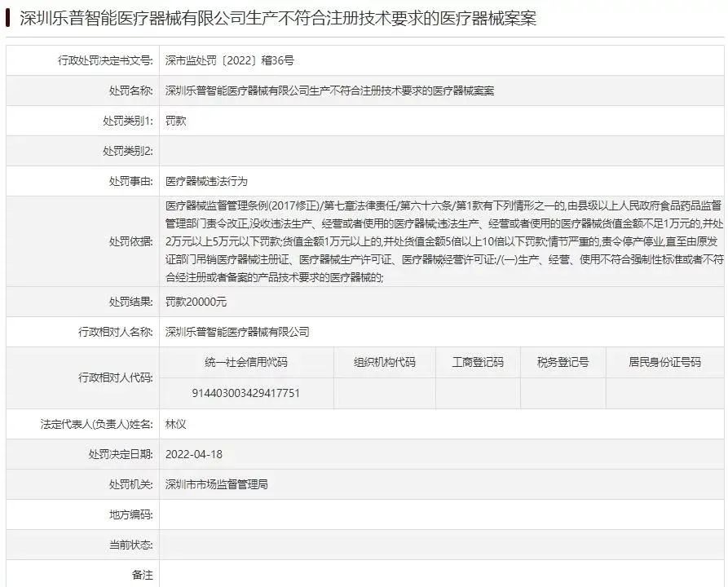Click the page title about 深圳乐普智能医疗器械有限公司

(278, 19)
